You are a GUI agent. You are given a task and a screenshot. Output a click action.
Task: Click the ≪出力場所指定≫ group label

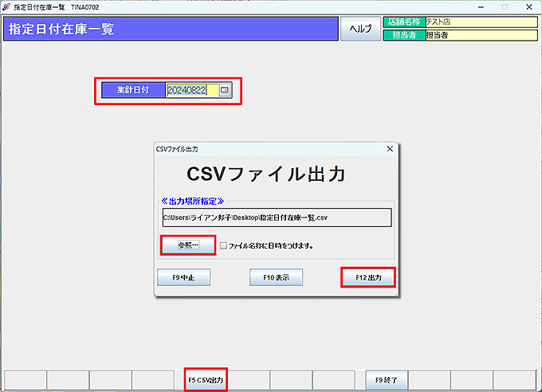[x=193, y=202]
